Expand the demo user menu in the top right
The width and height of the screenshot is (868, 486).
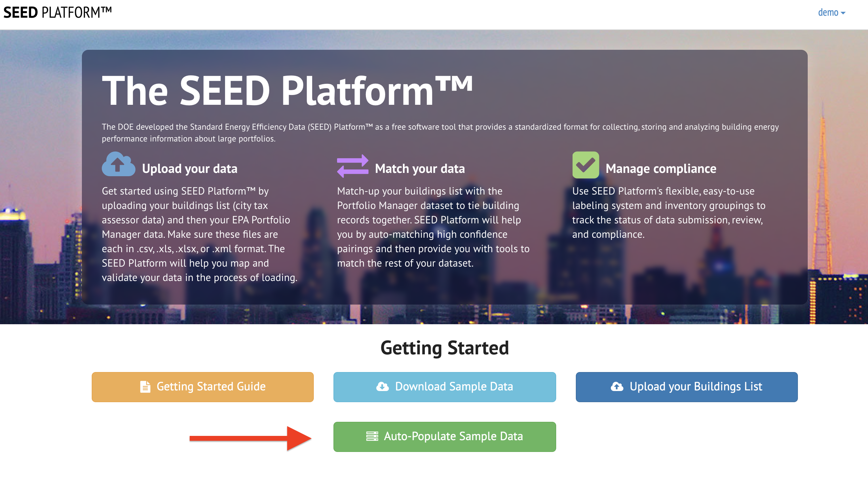[832, 12]
